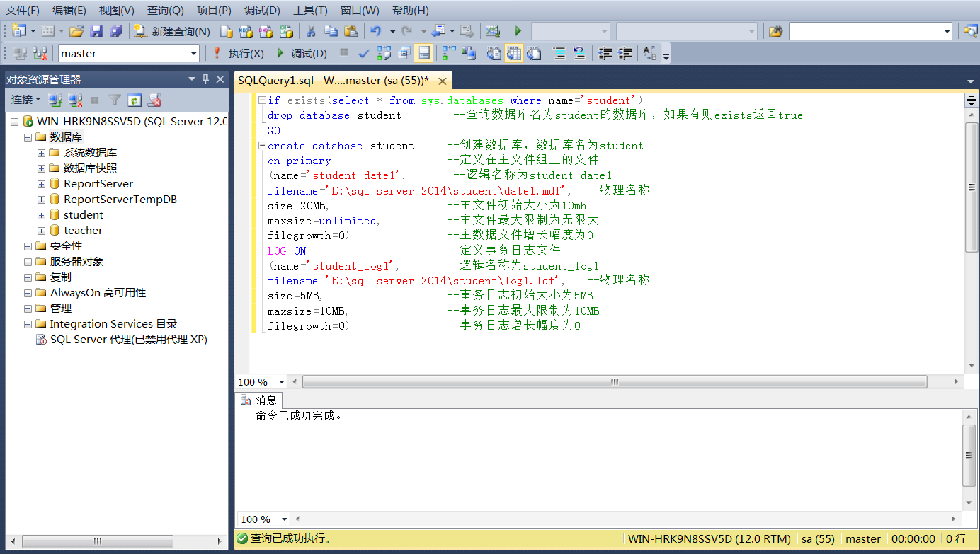Expand the student database node
Image resolution: width=980 pixels, height=554 pixels.
[41, 214]
